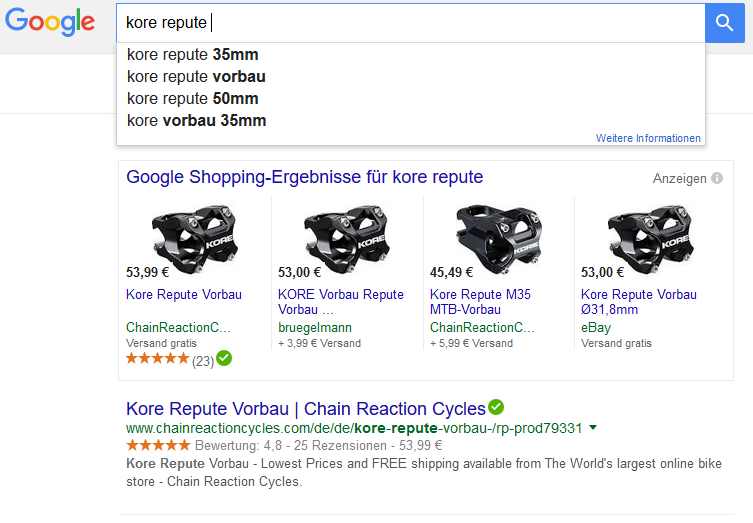Image resolution: width=753 pixels, height=523 pixels.
Task: Open "Kore Repute Vorbau | Chain Reaction Cycles" result
Action: point(305,409)
